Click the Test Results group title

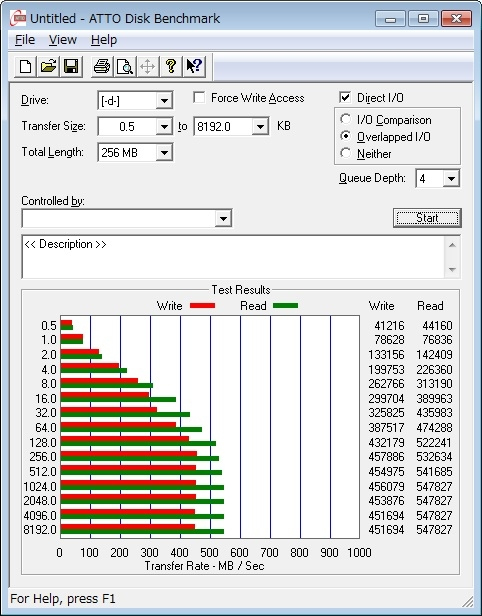(x=241, y=290)
